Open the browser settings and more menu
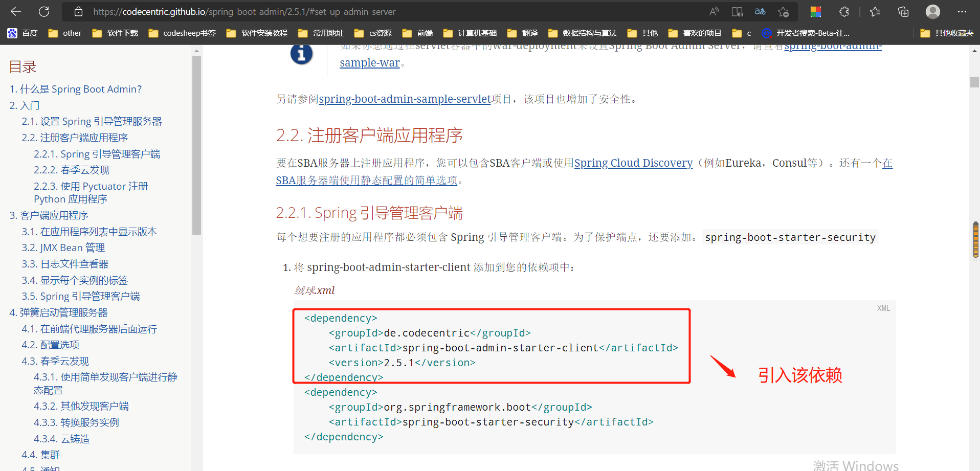Viewport: 980px width, 471px height. 962,11
